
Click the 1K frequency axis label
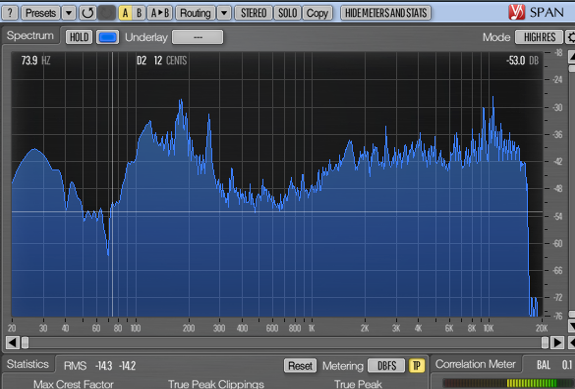(x=312, y=328)
